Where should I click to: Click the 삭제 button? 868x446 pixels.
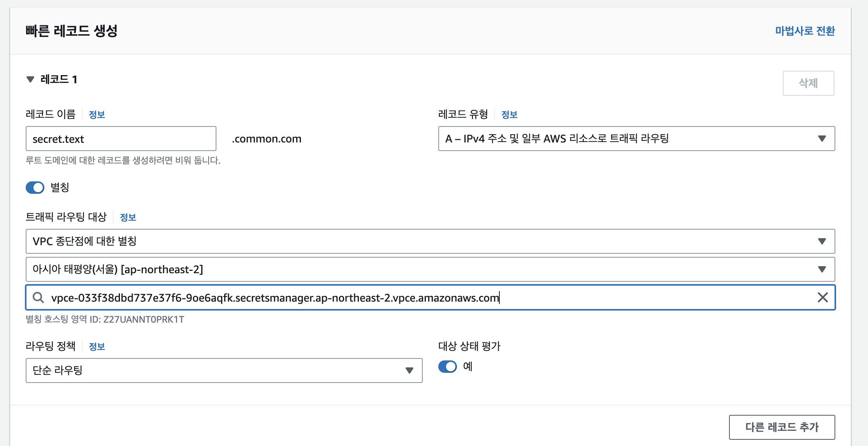click(x=808, y=83)
